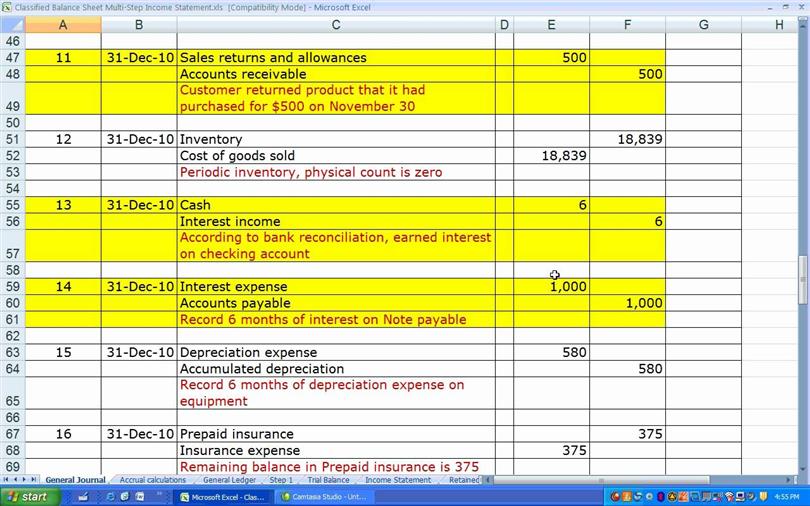The height and width of the screenshot is (506, 810).
Task: Open the General Journal sheet tab
Action: click(x=75, y=480)
